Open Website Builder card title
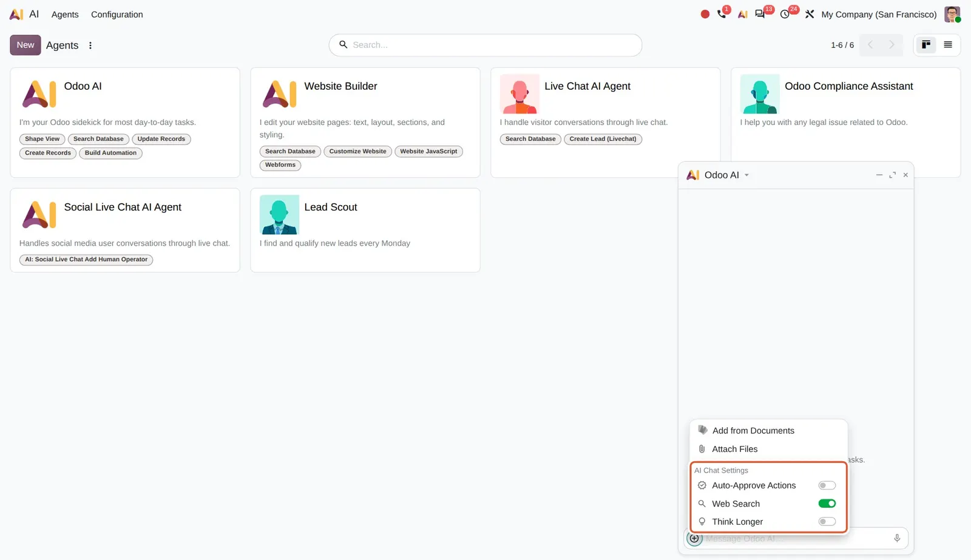This screenshot has width=971, height=560. pos(340,86)
